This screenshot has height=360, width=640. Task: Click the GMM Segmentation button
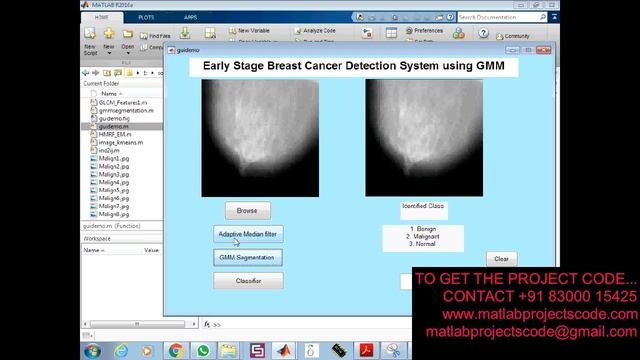click(x=248, y=258)
